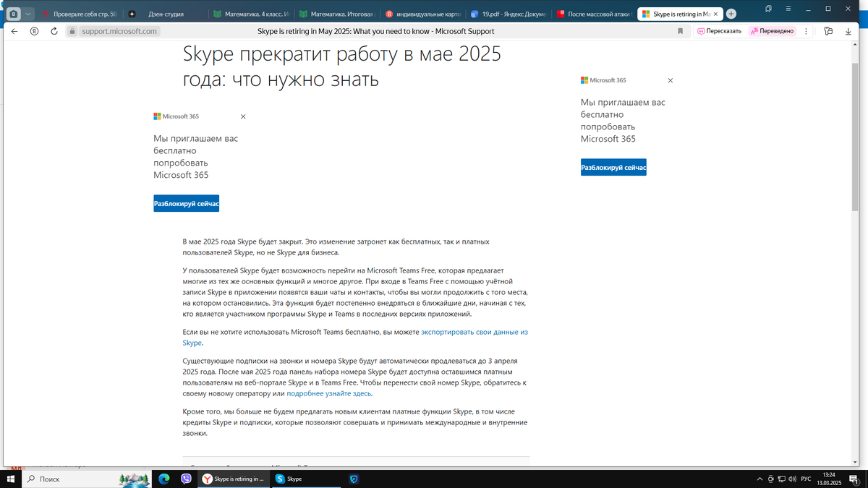This screenshot has width=868, height=488.
Task: Expand the tab list dropdown arrow
Action: (28, 14)
